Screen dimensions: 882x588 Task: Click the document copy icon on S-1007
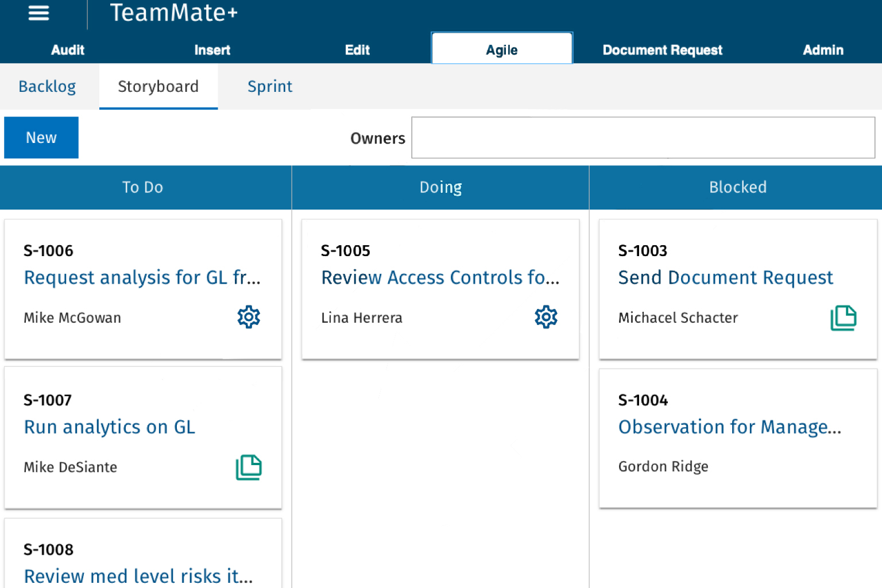pos(249,467)
